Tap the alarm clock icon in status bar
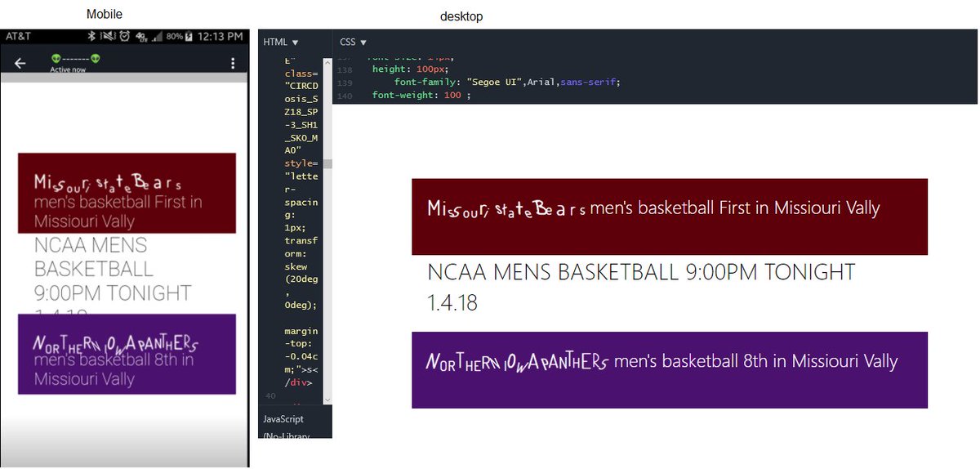980x469 pixels. (124, 37)
